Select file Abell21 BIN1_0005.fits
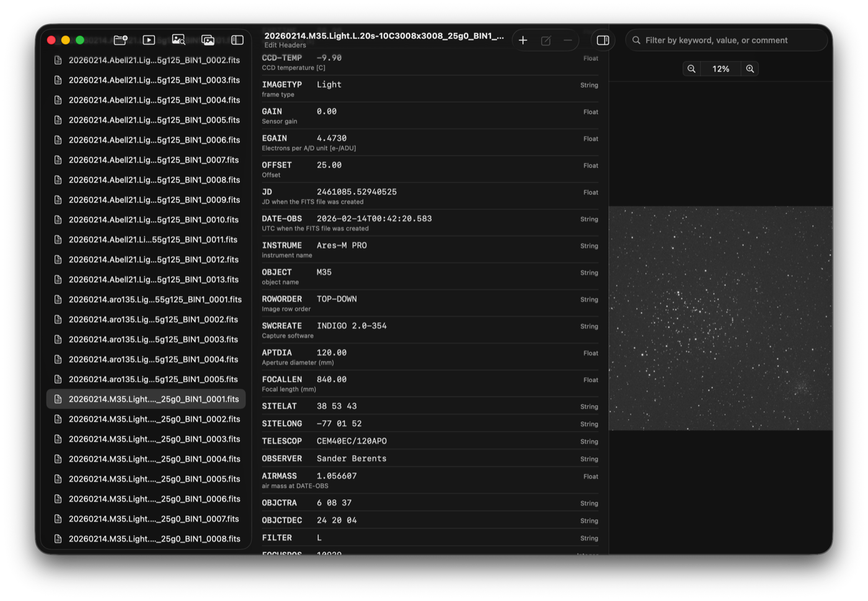 point(146,120)
